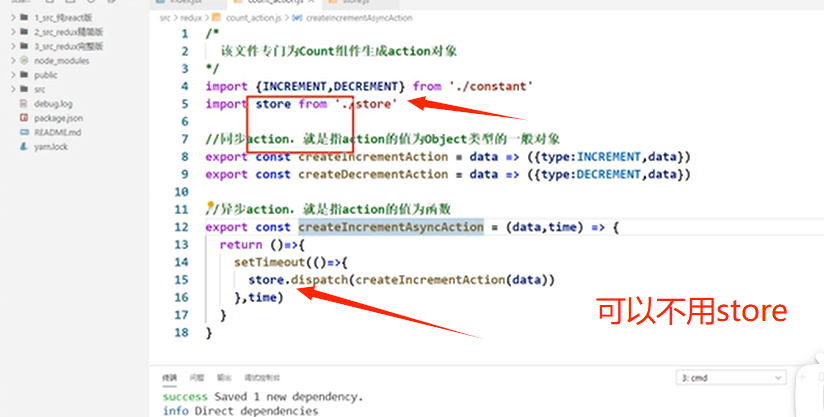Click the folder icon beside public
This screenshot has width=824, height=417.
(x=24, y=75)
